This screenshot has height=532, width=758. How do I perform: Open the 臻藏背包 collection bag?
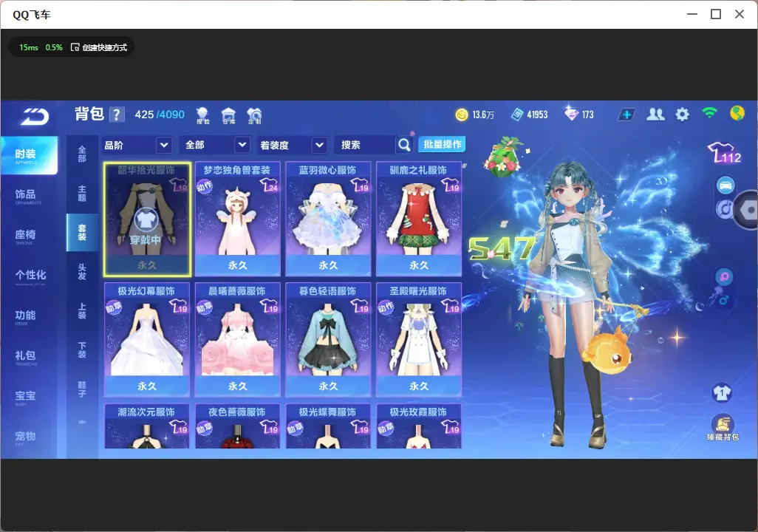(x=723, y=428)
